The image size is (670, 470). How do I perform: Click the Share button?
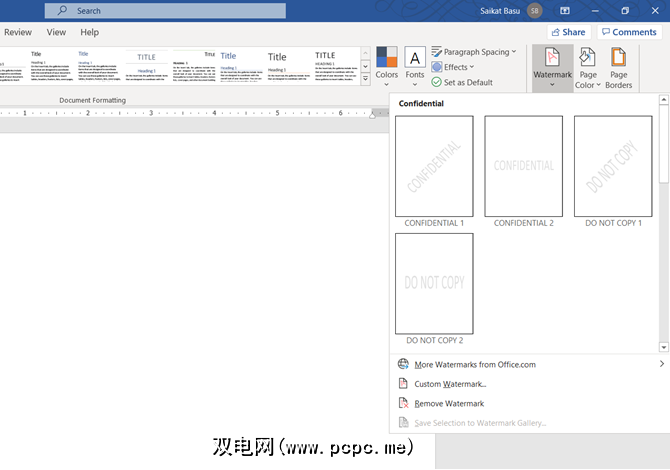pos(568,32)
